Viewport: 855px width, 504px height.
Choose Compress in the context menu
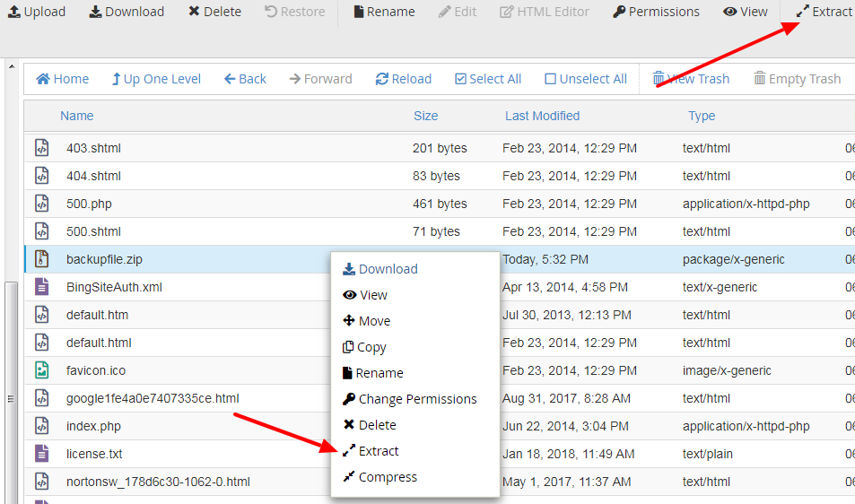click(387, 477)
